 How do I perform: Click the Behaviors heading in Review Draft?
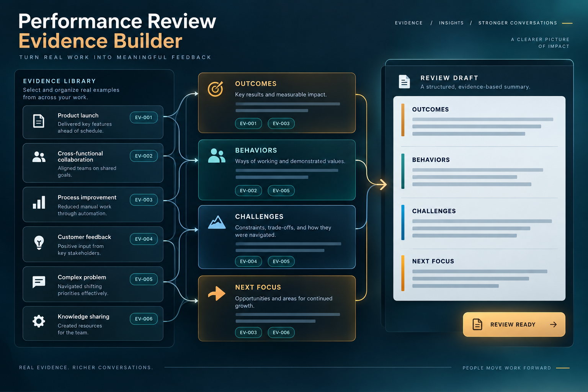click(431, 160)
